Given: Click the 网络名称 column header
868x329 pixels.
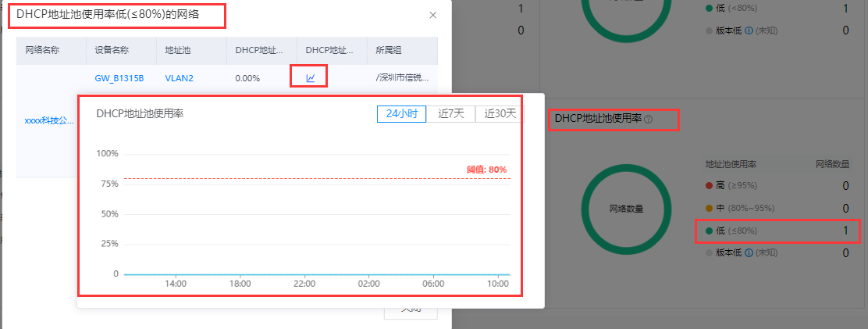Looking at the screenshot, I should 42,50.
